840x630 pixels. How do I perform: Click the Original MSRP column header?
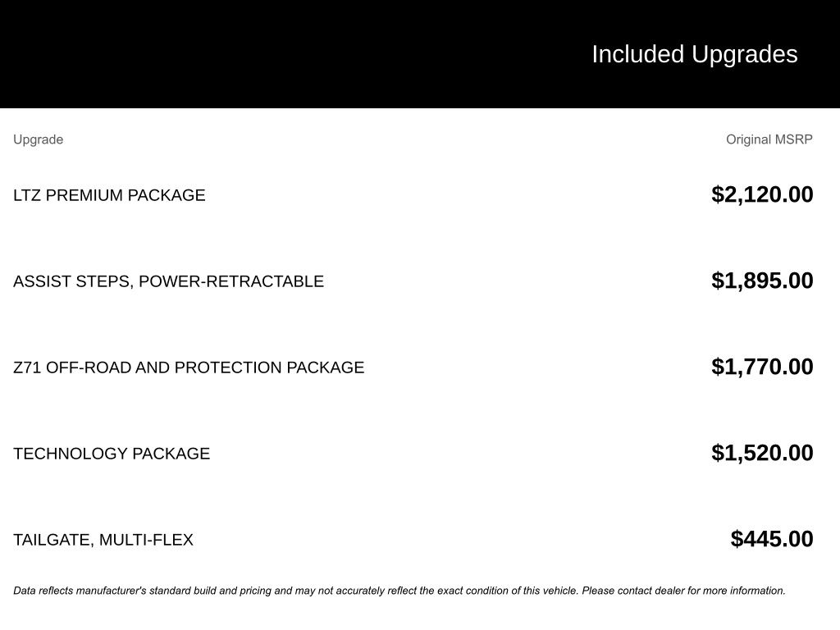pos(769,139)
